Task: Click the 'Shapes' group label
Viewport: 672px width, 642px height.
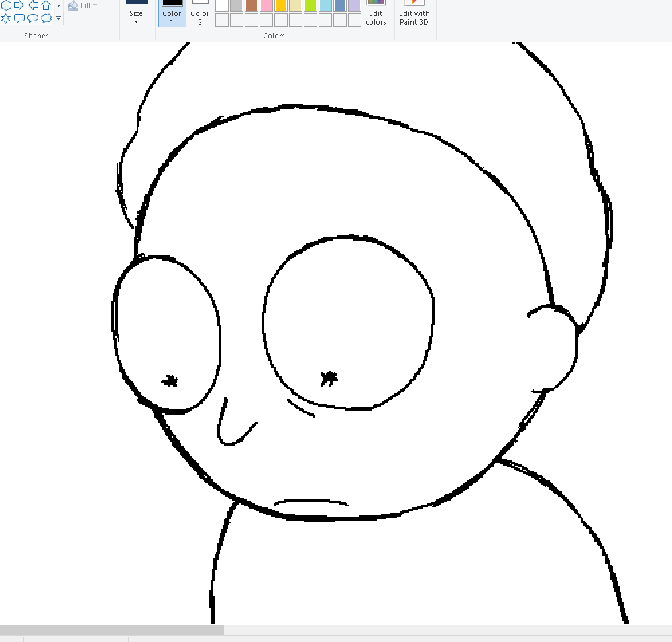Action: 36,36
